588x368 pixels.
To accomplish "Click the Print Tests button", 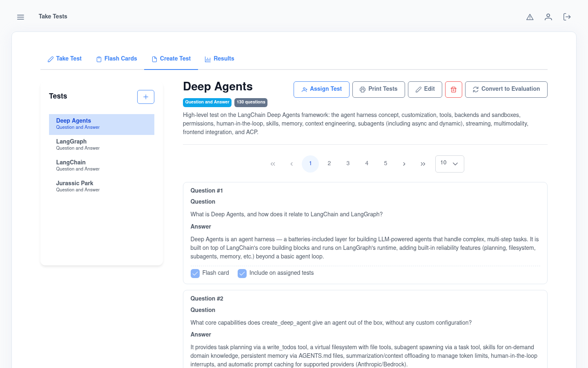I will (x=379, y=90).
